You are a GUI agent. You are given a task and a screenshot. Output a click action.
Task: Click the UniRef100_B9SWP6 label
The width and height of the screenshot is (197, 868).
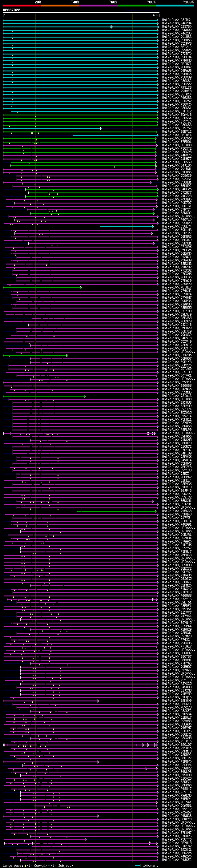(176, 50)
